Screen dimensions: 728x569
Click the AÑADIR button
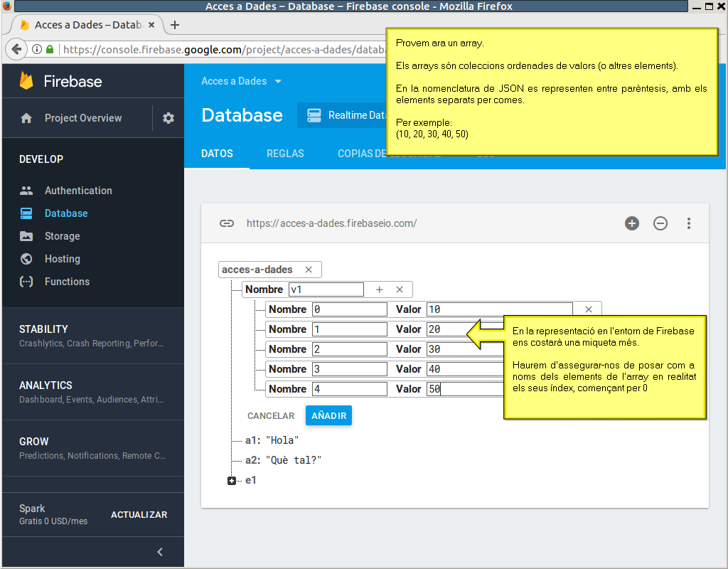tap(328, 415)
